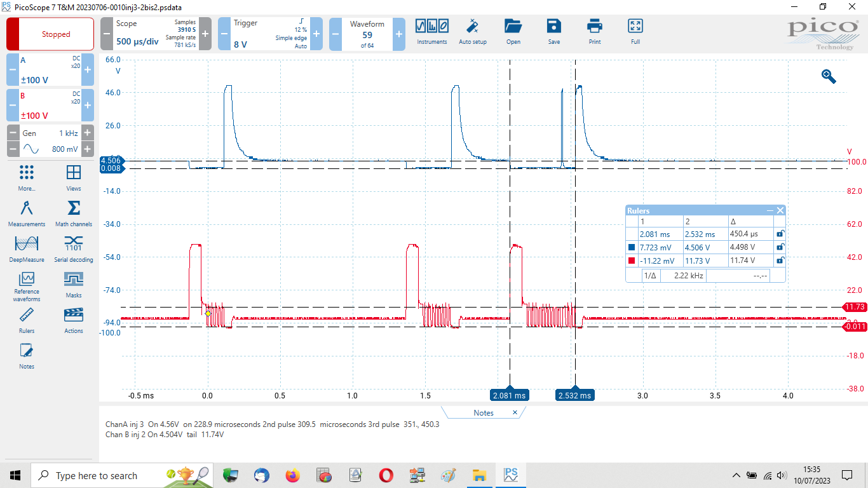
Task: Toggle the time ruler lock icon
Action: pos(780,234)
